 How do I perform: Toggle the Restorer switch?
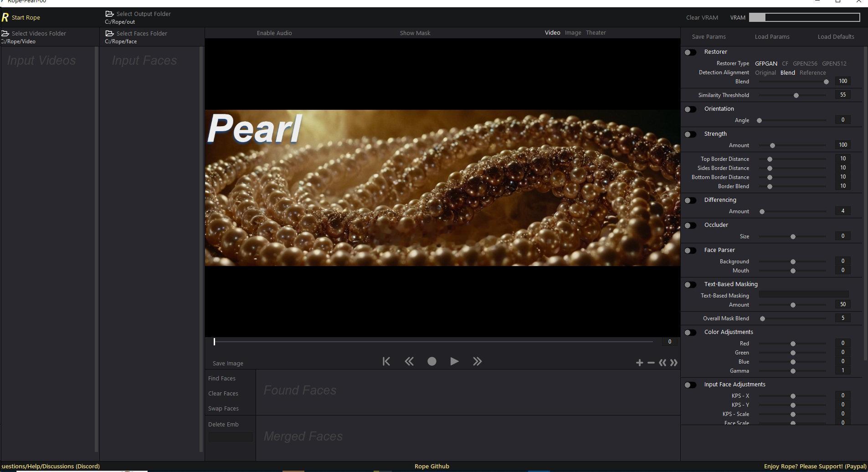pos(690,52)
